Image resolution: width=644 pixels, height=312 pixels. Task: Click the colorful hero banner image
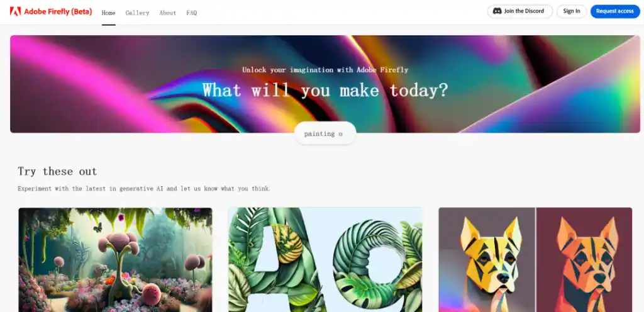point(325,84)
